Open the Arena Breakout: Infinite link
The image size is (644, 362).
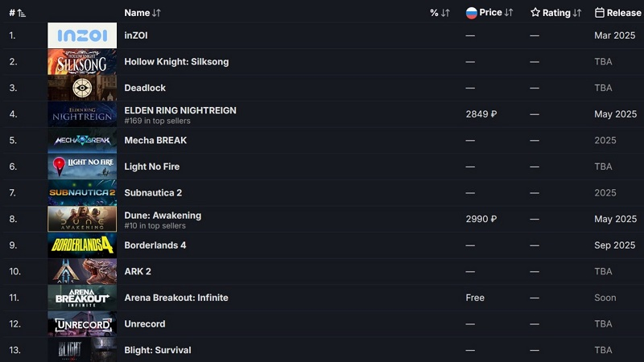176,298
